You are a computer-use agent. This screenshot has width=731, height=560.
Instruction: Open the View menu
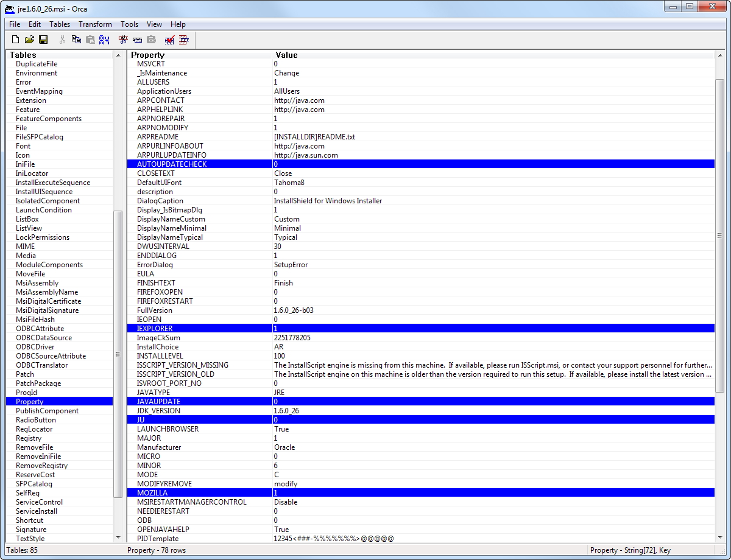[154, 24]
